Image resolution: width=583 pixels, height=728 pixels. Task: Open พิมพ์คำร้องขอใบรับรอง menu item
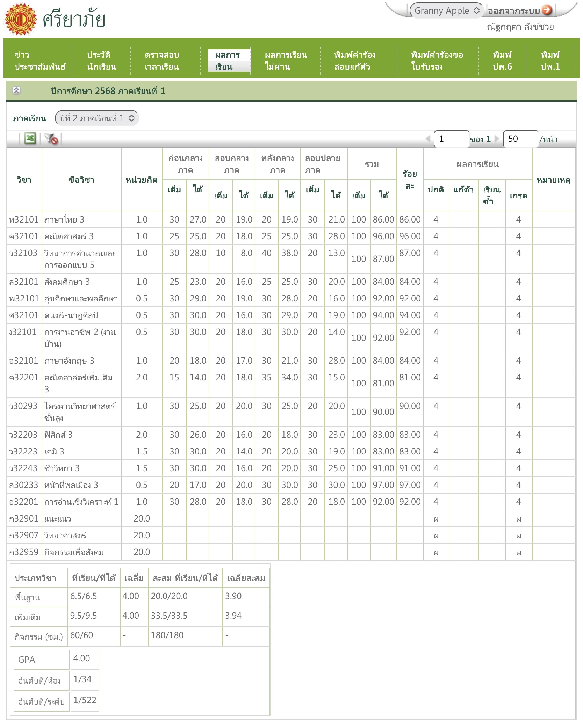point(437,60)
